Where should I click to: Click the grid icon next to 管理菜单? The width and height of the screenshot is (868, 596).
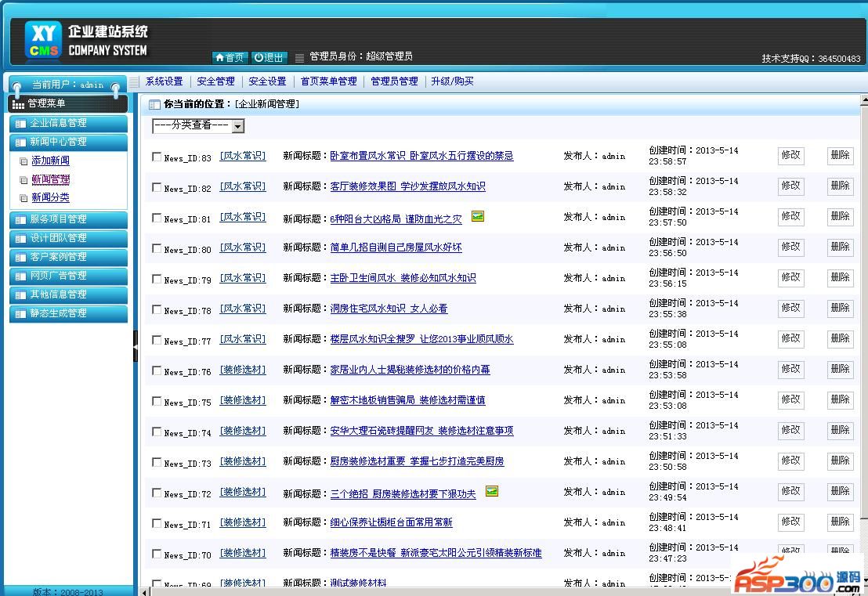(18, 104)
